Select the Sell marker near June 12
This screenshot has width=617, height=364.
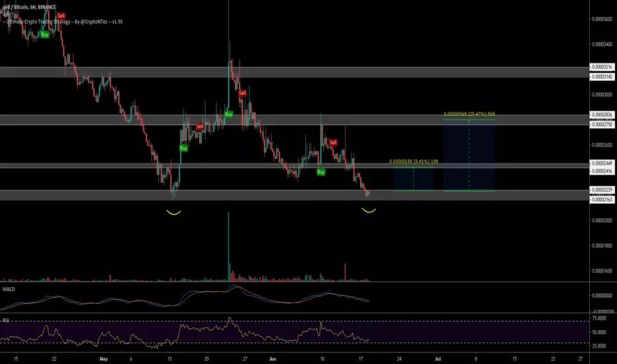point(333,142)
